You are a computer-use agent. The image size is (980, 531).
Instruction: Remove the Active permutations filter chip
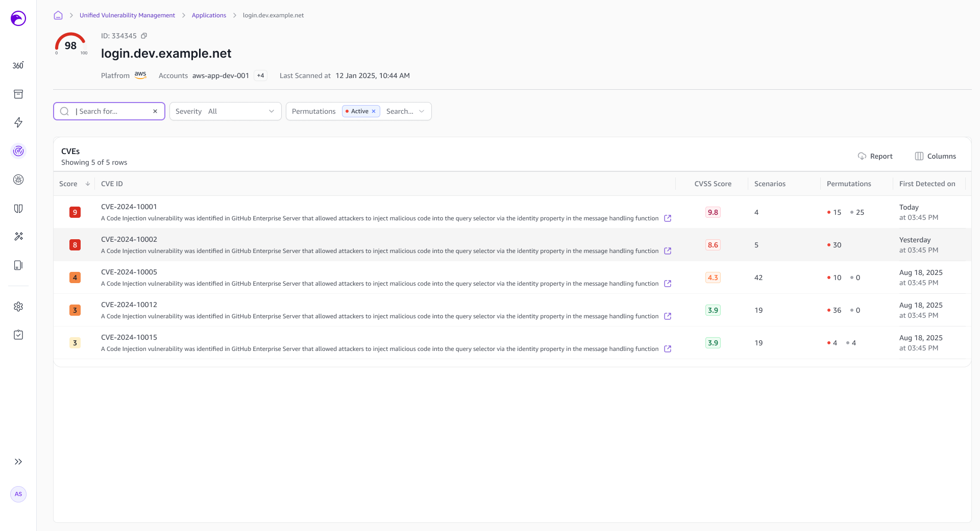374,111
